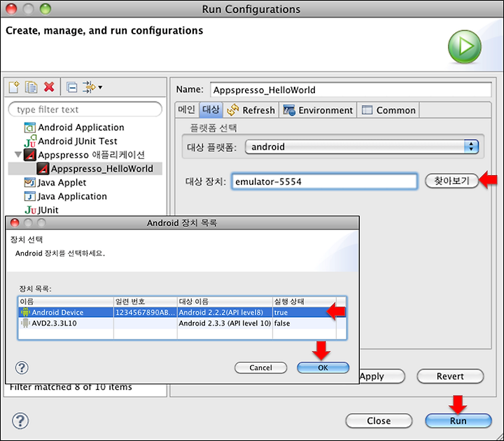Click the gray AVD2.3.3L10 device icon
This screenshot has height=441, width=504.
(x=25, y=323)
